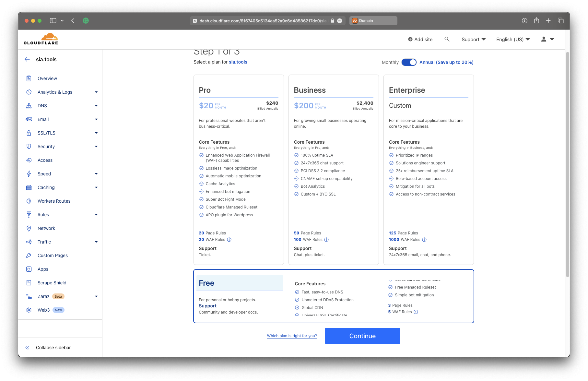
Task: Open the Safari share icon
Action: tap(536, 21)
